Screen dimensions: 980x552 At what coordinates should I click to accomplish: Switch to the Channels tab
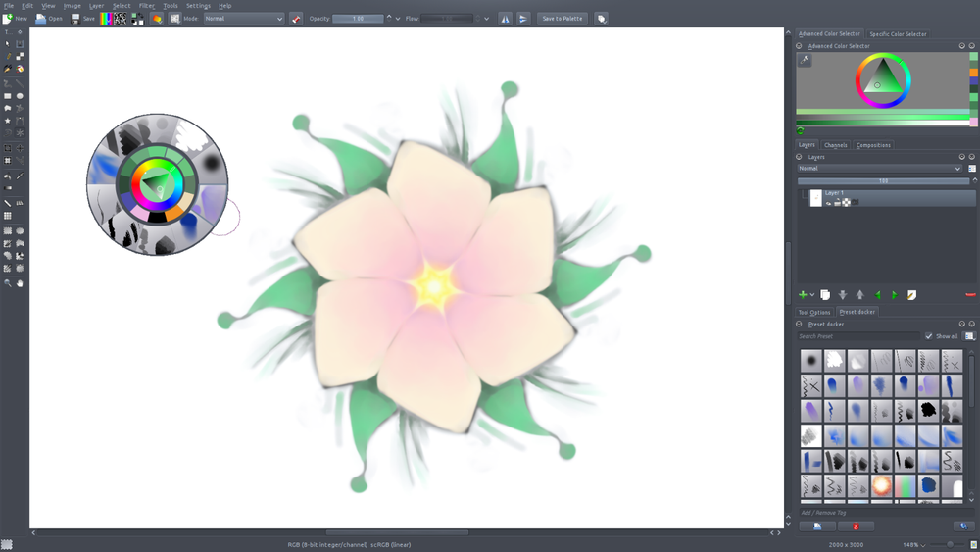point(835,145)
